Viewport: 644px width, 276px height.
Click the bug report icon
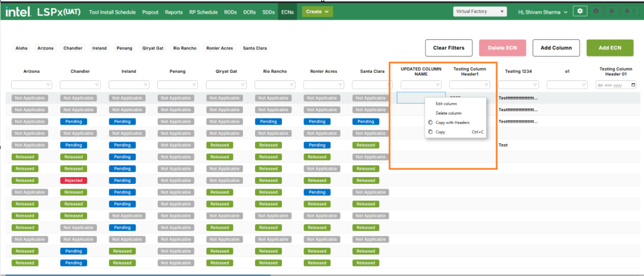click(x=613, y=11)
